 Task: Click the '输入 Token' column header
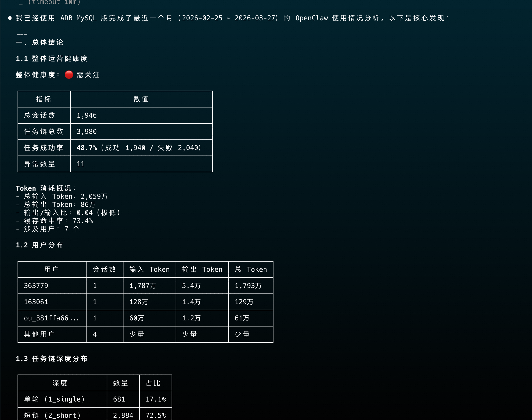click(150, 269)
